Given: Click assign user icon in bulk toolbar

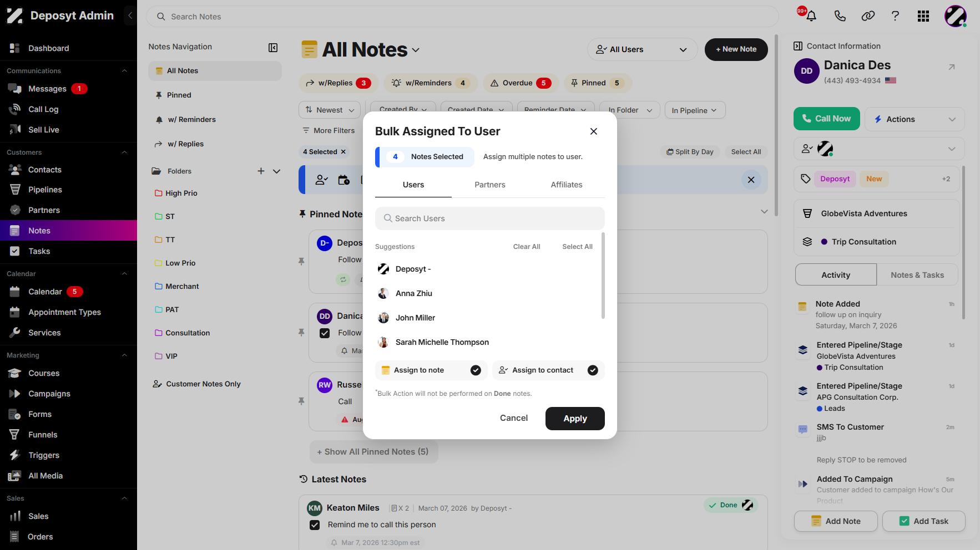Looking at the screenshot, I should 321,180.
